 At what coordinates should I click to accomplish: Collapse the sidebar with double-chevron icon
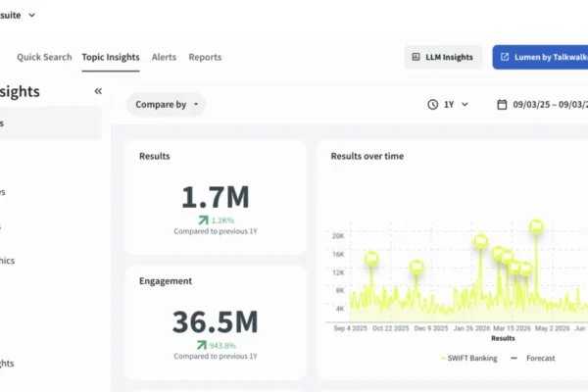pos(98,91)
